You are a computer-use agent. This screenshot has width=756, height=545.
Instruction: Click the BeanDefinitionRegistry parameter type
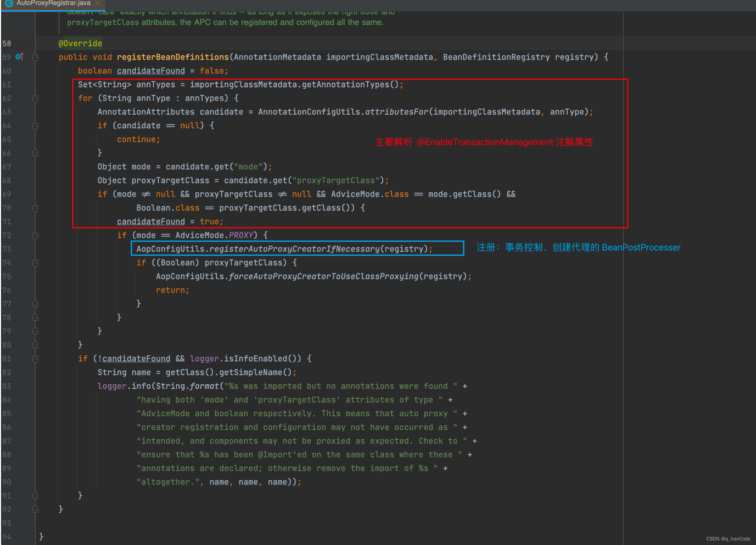496,57
